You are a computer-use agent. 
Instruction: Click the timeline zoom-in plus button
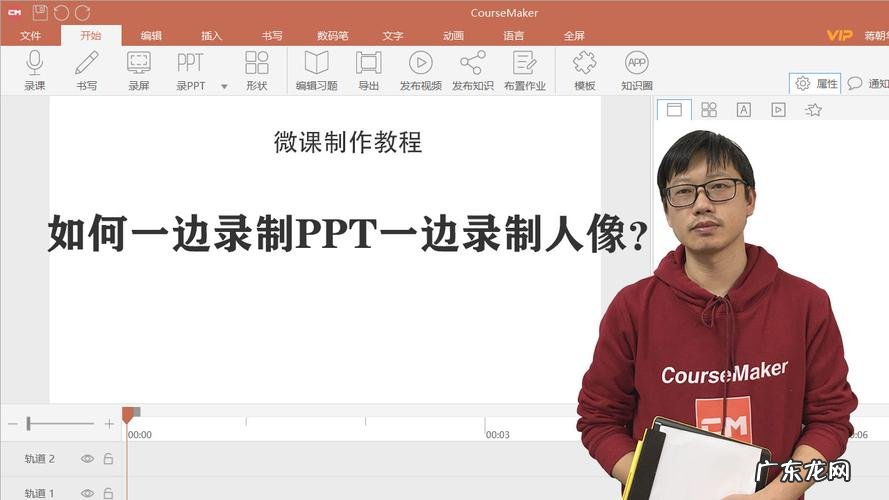click(109, 424)
